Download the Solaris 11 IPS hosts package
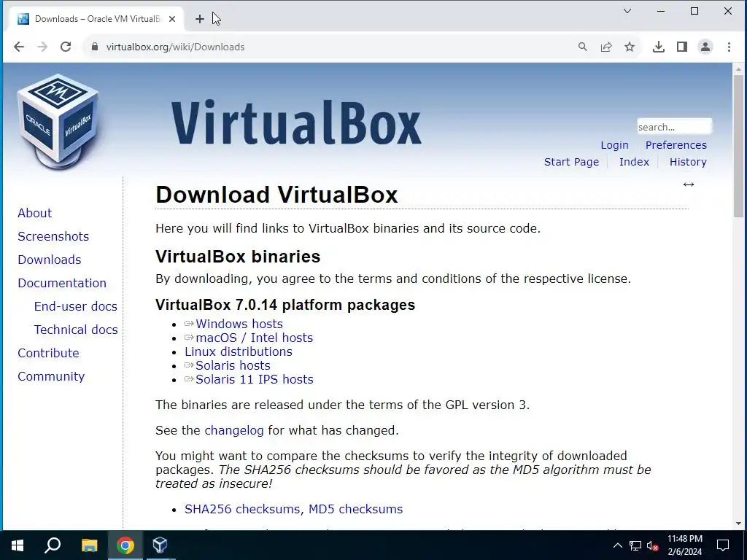This screenshot has width=747, height=560. click(255, 379)
